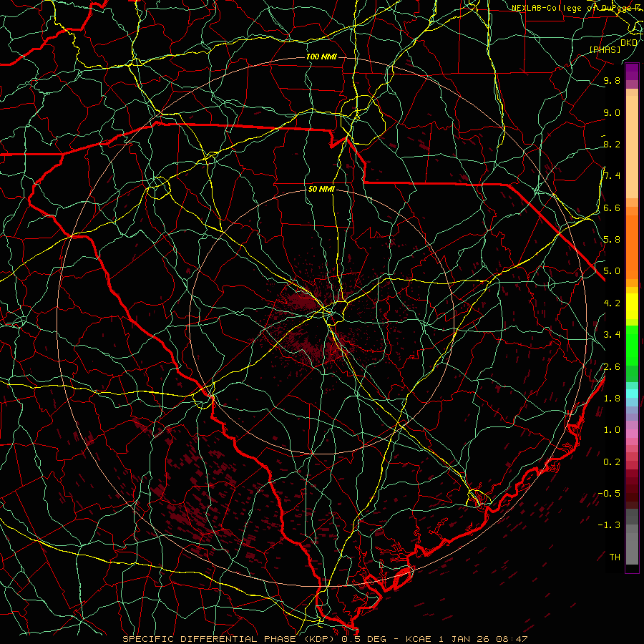Click the 100 NMI range ring label
644x644 pixels.
[x=321, y=57]
